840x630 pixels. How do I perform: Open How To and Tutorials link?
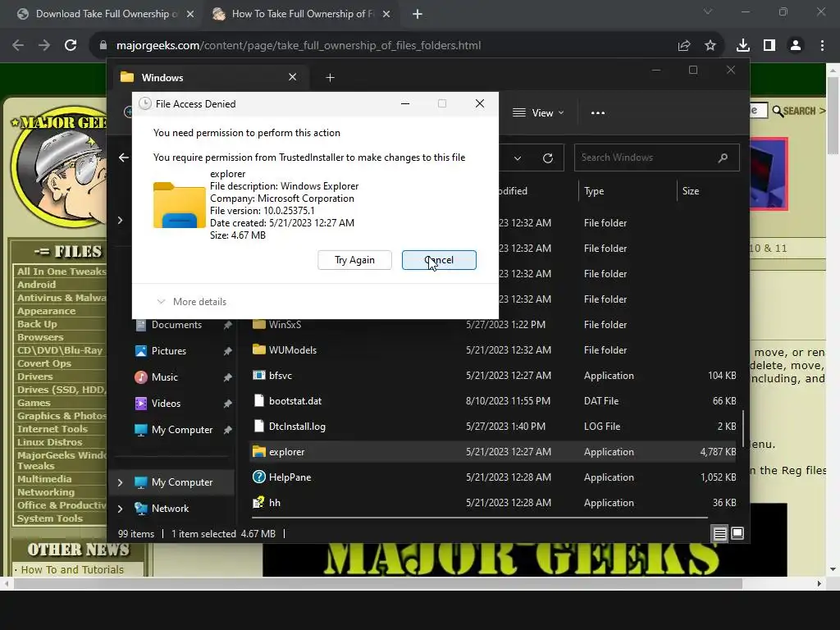(72, 569)
